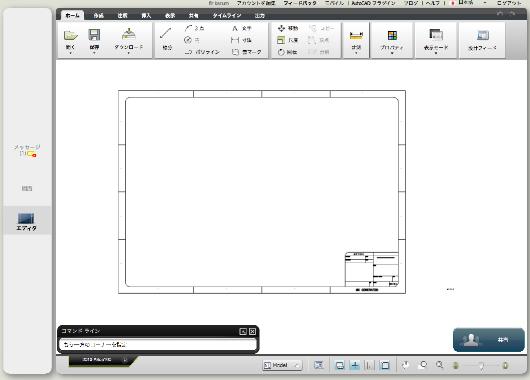Screen dimensions: 530x380
Task: Click the blue Share button with person icon
Action: click(488, 340)
